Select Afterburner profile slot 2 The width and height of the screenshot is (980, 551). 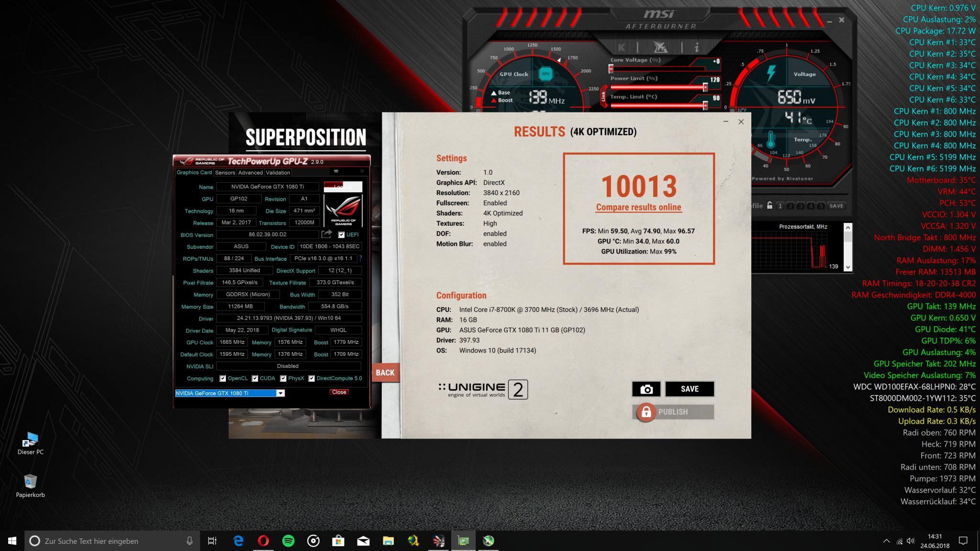click(790, 206)
